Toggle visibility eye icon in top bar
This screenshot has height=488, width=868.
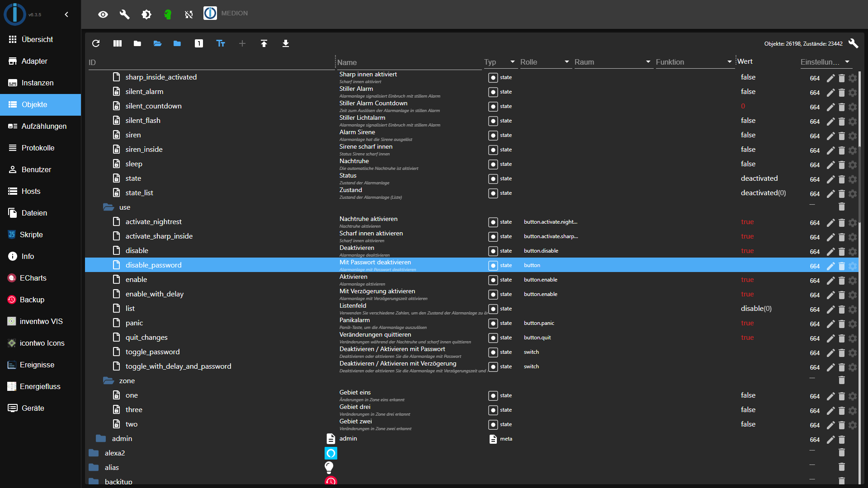pyautogui.click(x=103, y=14)
